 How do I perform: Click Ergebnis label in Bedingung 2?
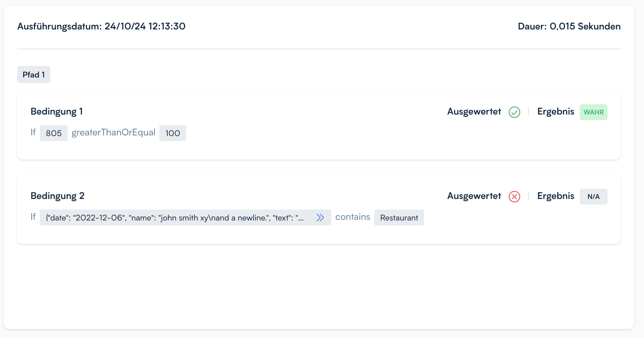556,196
